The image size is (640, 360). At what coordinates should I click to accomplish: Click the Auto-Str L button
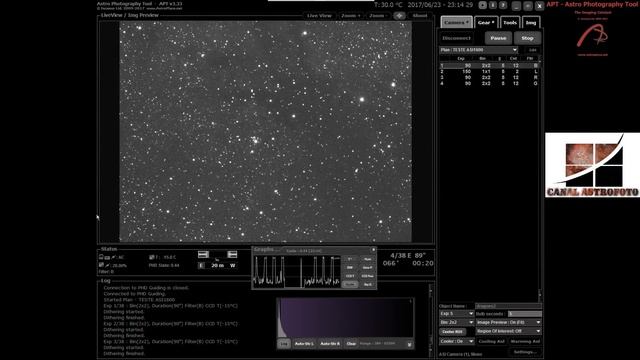304,344
